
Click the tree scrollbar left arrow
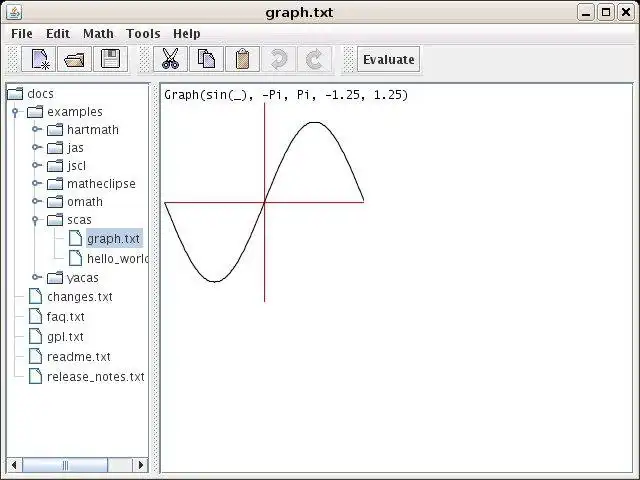coord(14,465)
